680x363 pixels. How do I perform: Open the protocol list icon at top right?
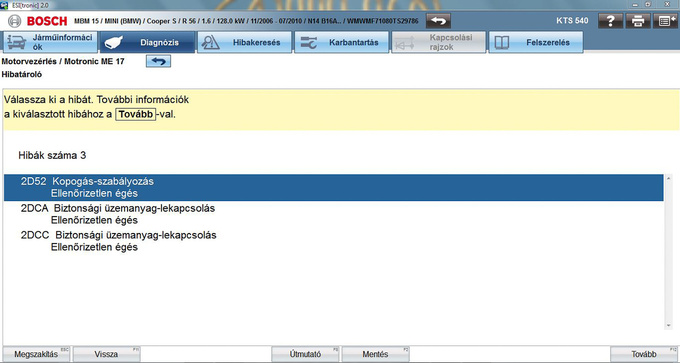tap(666, 21)
